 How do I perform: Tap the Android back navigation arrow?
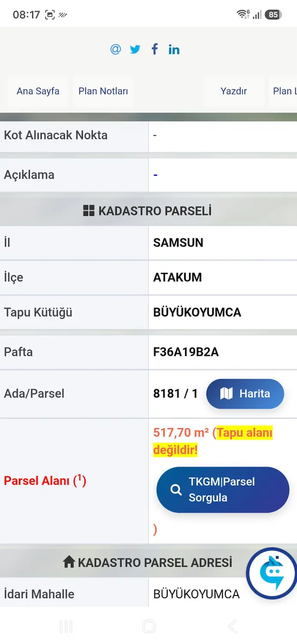click(232, 626)
